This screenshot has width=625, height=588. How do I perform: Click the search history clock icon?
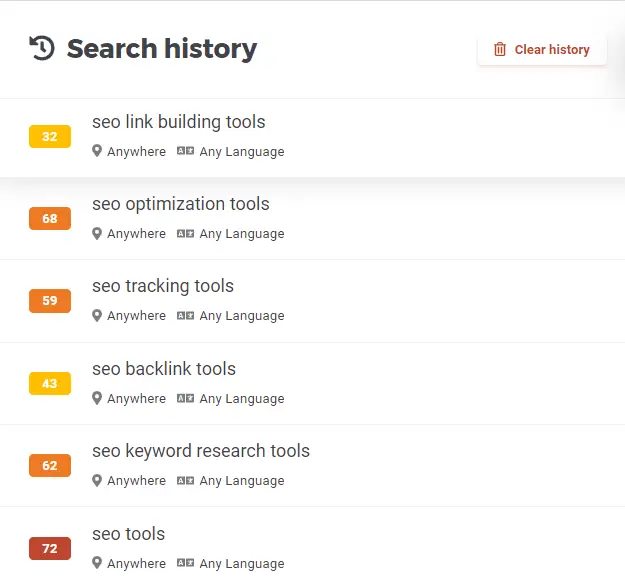click(x=42, y=48)
